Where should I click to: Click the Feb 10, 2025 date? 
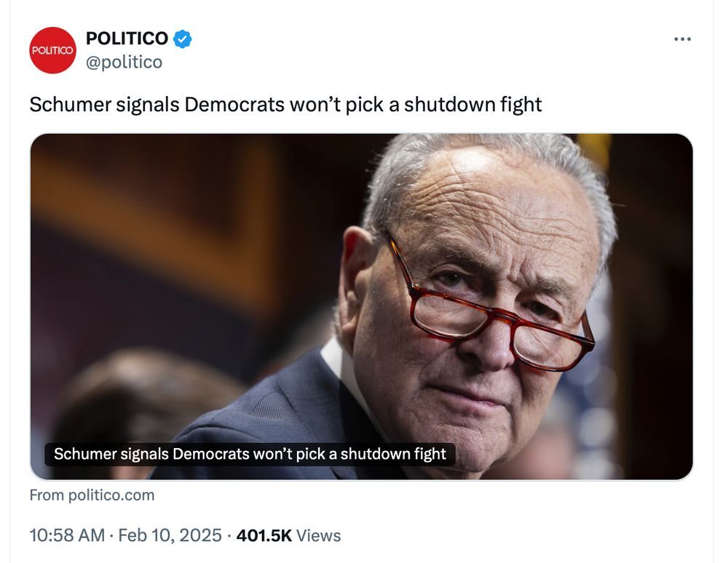click(170, 535)
